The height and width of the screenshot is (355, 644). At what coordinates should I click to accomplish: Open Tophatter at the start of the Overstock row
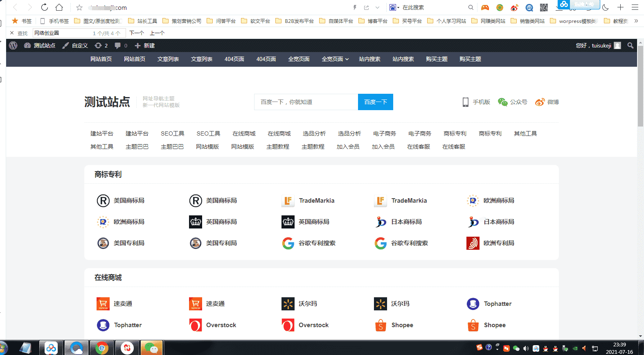[x=119, y=325]
